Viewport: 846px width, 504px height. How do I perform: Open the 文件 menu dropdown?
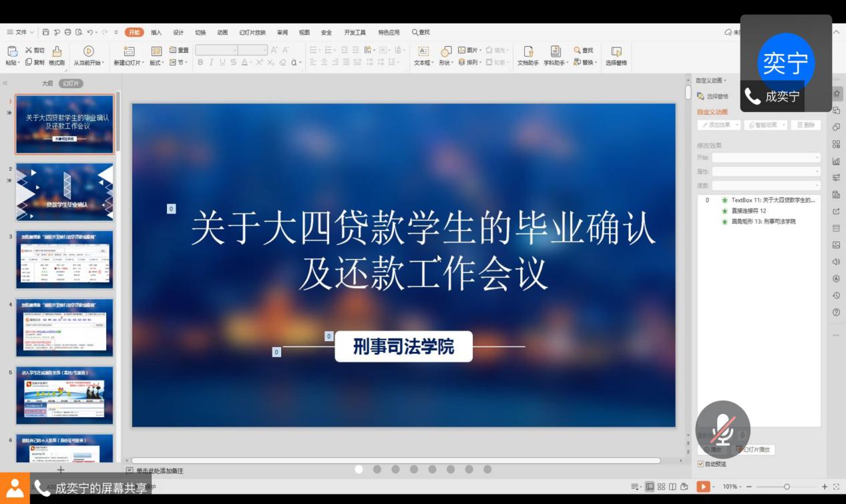pos(21,32)
